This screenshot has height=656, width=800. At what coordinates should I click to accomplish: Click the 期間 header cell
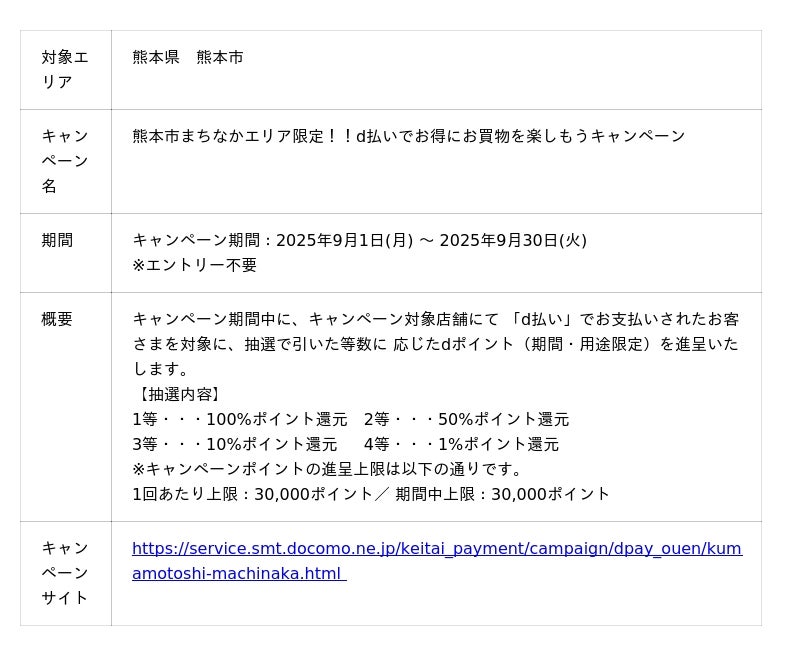pyautogui.click(x=57, y=240)
